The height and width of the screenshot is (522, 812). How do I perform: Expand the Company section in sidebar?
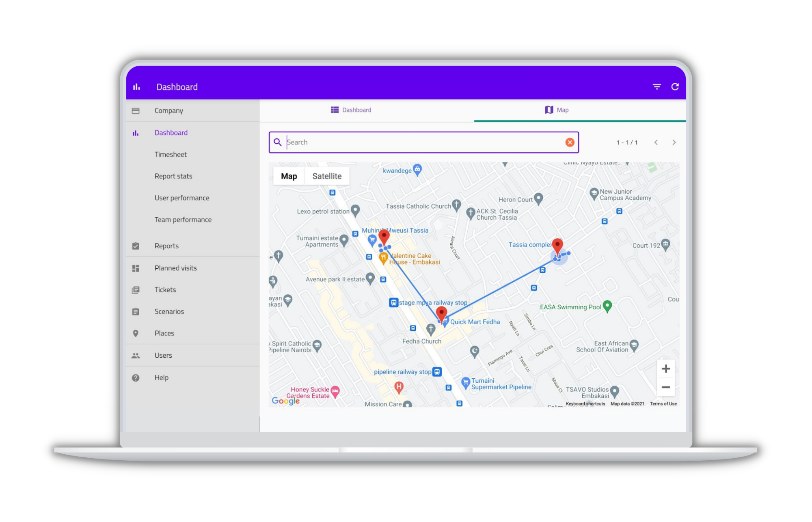point(168,110)
